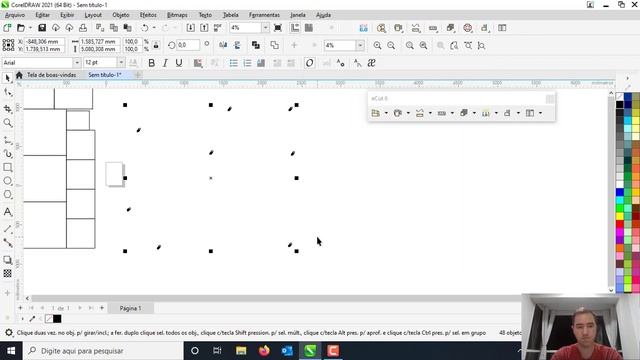This screenshot has height=360, width=640.
Task: Click the rotation angle field
Action: pyautogui.click(x=188, y=45)
